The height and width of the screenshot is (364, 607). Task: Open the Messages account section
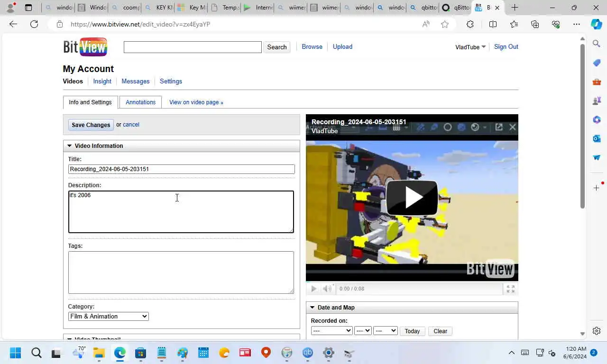tap(135, 81)
